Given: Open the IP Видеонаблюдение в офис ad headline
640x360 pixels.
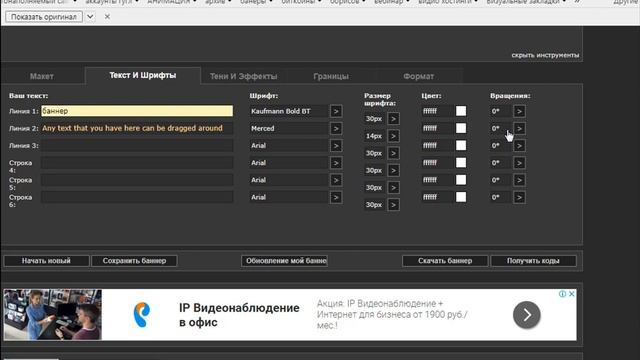Looking at the screenshot, I should 239,315.
